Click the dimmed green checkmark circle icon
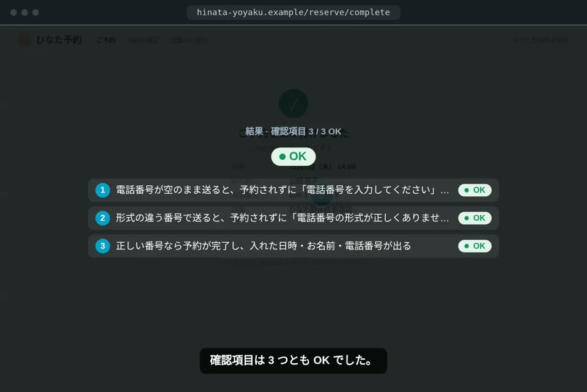The image size is (587, 392). point(293,103)
